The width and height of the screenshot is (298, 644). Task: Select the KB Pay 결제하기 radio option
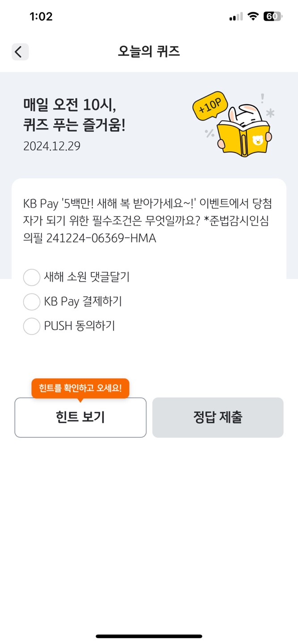(32, 302)
